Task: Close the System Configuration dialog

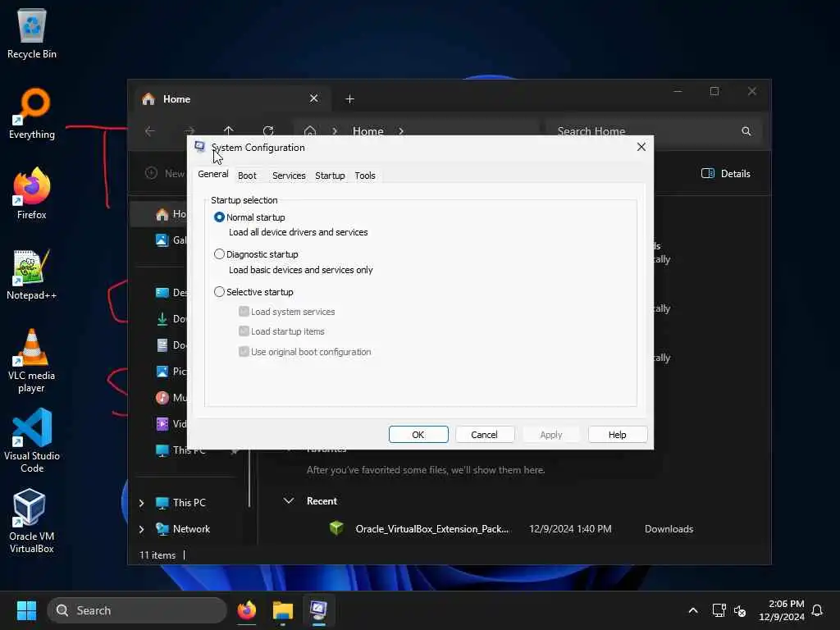Action: click(641, 147)
